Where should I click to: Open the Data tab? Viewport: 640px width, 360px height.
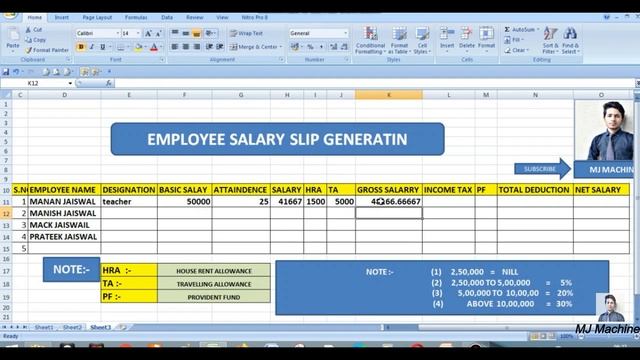167,18
